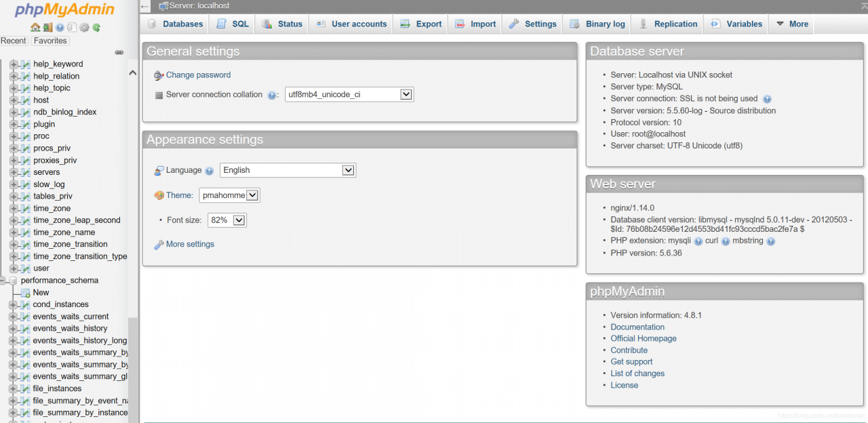Viewport: 868px width, 423px height.
Task: Open the Import tab
Action: pos(475,24)
